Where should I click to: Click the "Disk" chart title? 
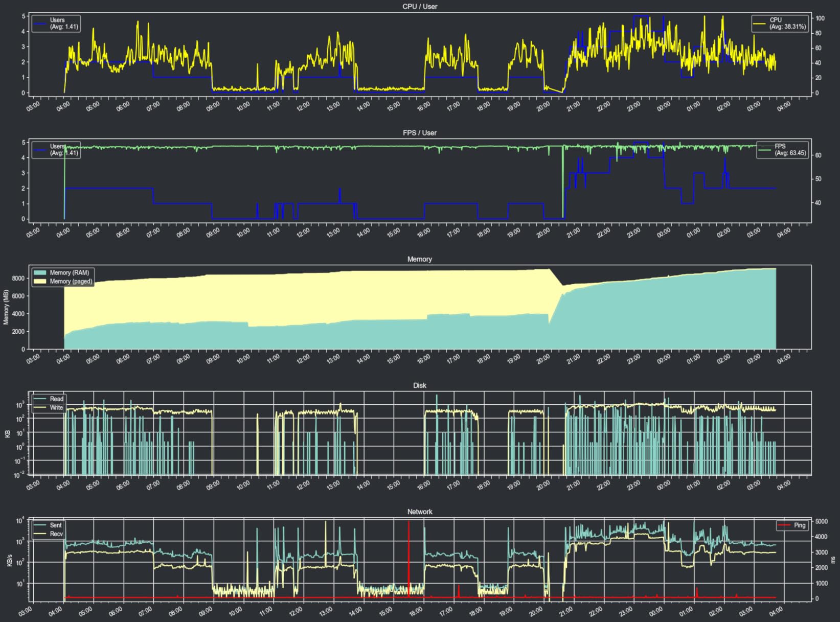coord(420,385)
